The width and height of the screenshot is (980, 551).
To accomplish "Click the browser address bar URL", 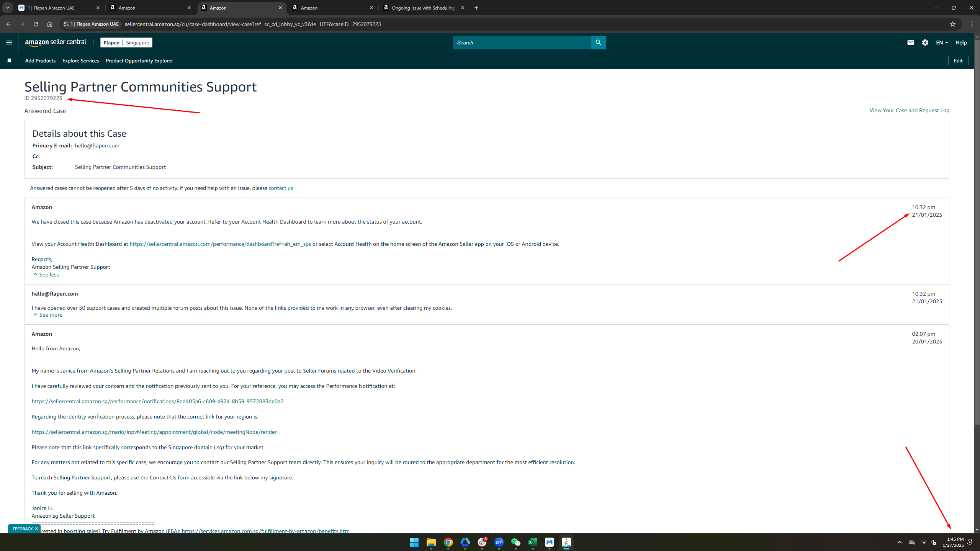I will [x=253, y=24].
